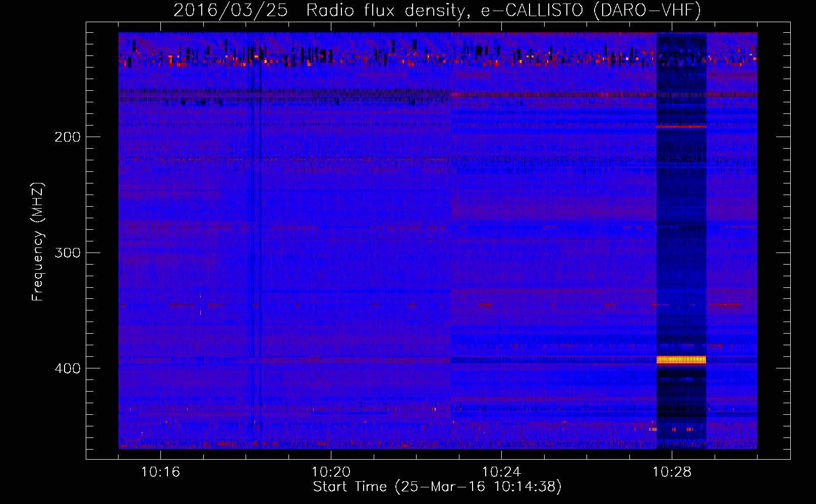The height and width of the screenshot is (504, 816).
Task: Click the 10:28 time tick label
Action: coord(672,472)
